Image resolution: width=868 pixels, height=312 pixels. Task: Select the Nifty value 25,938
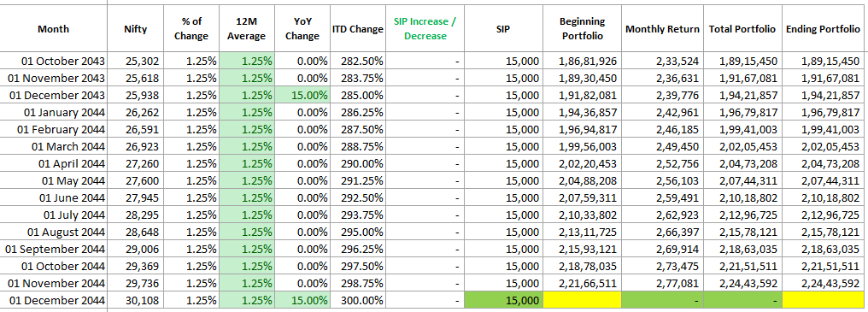136,96
